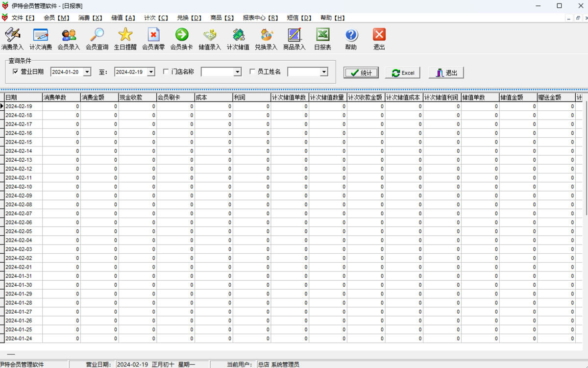This screenshot has height=368, width=588.
Task: Open the 商品 menu
Action: [x=222, y=18]
